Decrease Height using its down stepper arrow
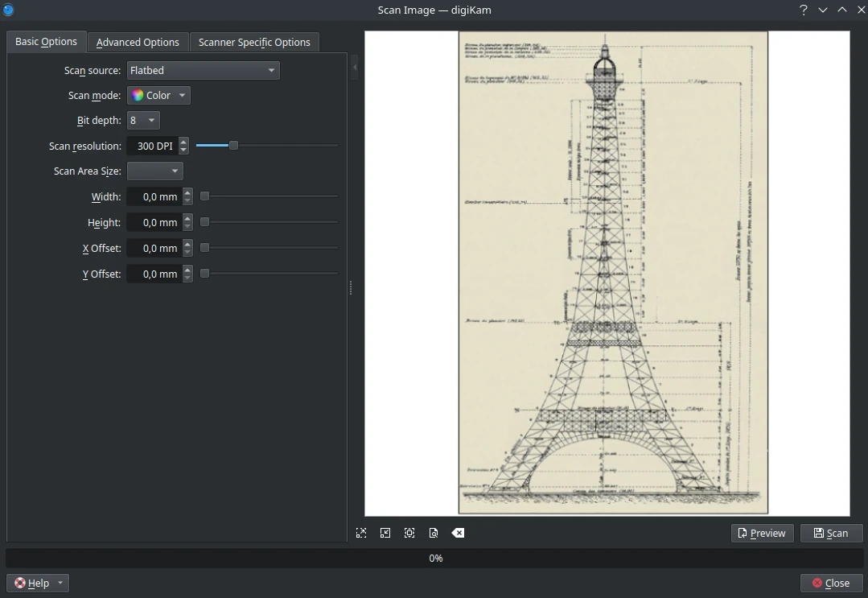Image resolution: width=868 pixels, height=598 pixels. click(187, 226)
